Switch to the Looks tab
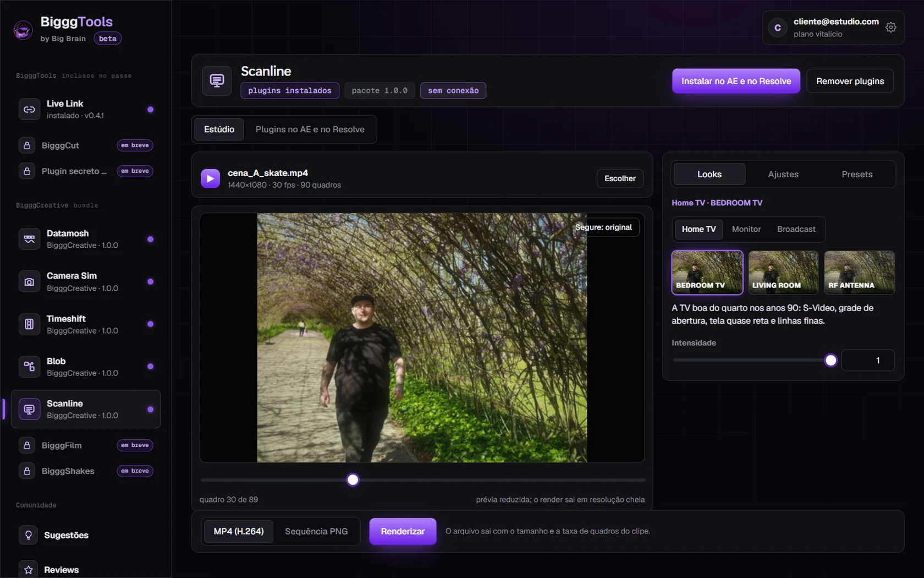 tap(710, 174)
